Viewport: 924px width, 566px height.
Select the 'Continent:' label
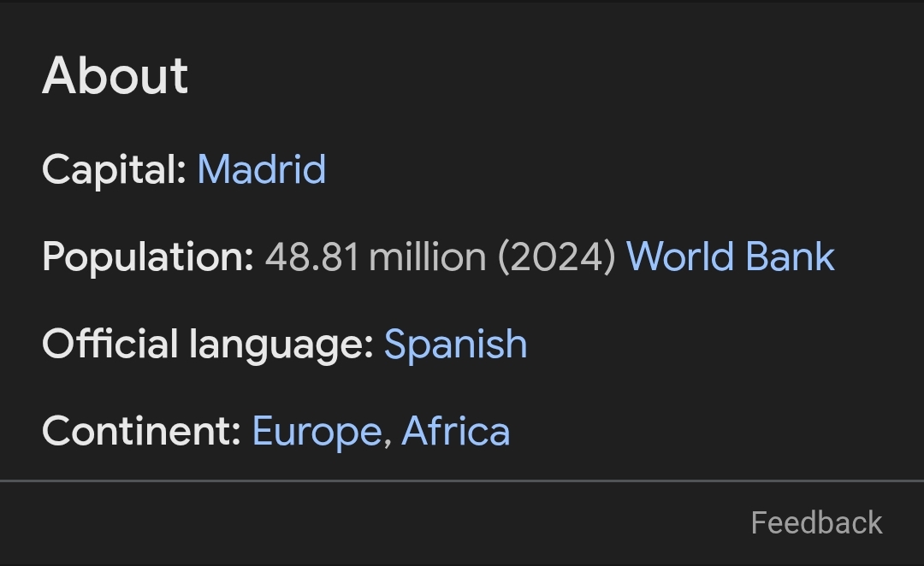[141, 431]
